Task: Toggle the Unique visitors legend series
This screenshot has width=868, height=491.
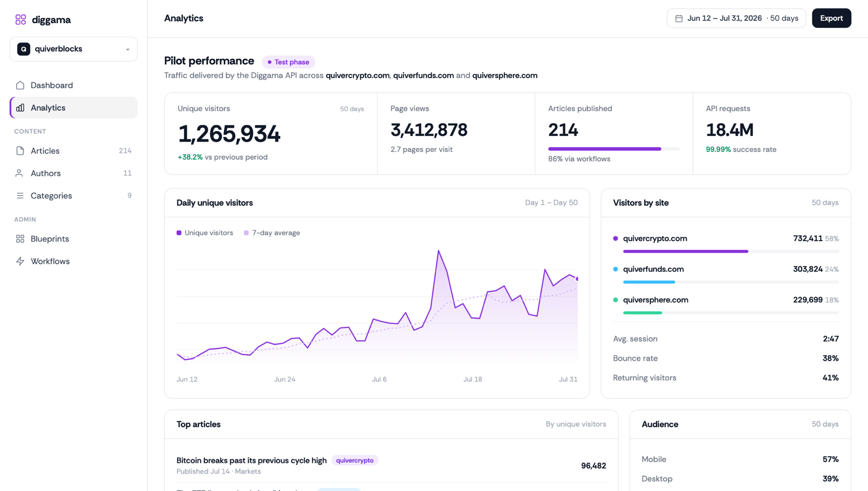Action: 205,233
